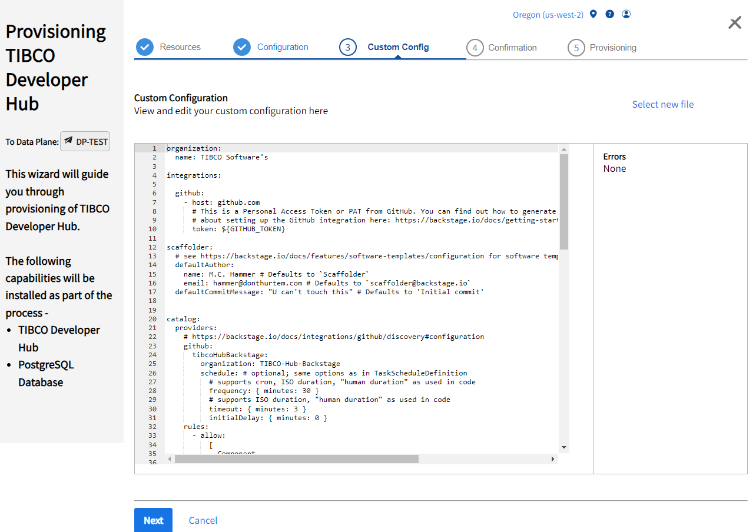Click the editor scroll left arrow
Viewport: 756px width, 532px height.
point(170,459)
